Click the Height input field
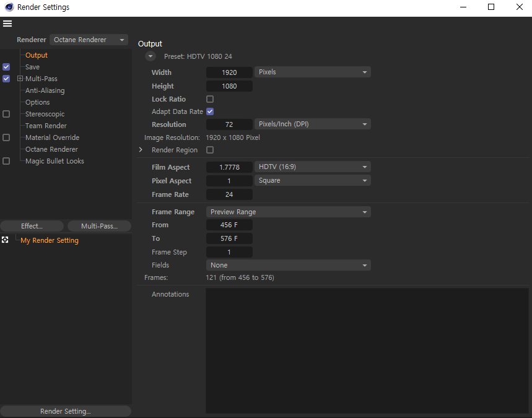 click(x=229, y=86)
